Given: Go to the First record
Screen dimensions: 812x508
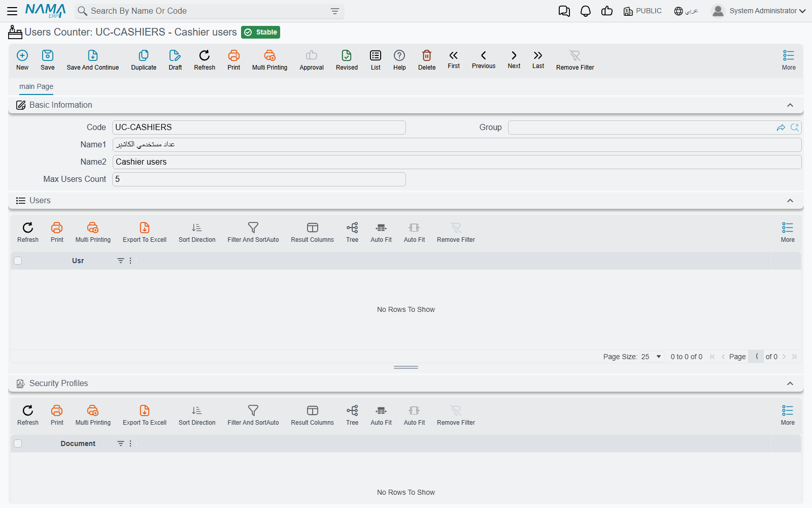Looking at the screenshot, I should [x=454, y=59].
